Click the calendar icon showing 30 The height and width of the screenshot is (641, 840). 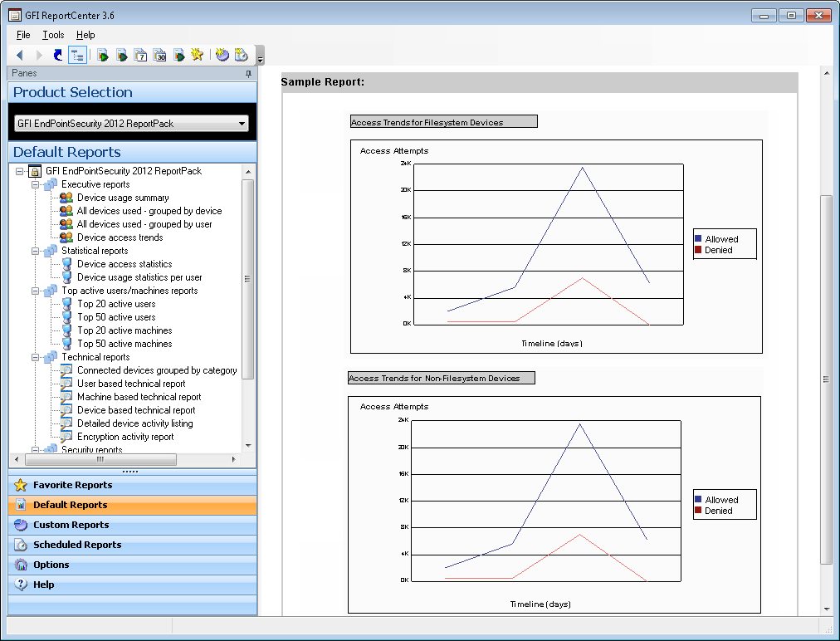click(159, 55)
